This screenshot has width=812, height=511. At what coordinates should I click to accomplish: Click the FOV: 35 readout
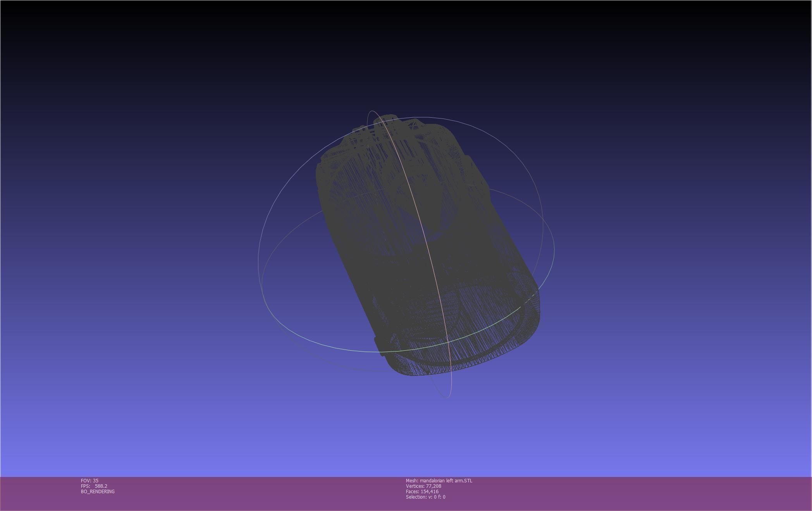coord(89,480)
